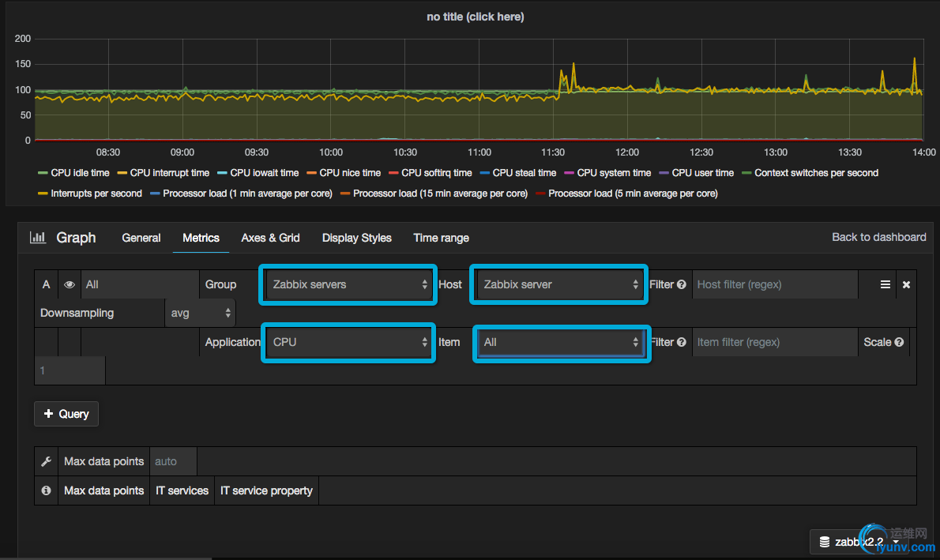Click the info icon in the help row
The width and height of the screenshot is (940, 560).
coord(46,490)
